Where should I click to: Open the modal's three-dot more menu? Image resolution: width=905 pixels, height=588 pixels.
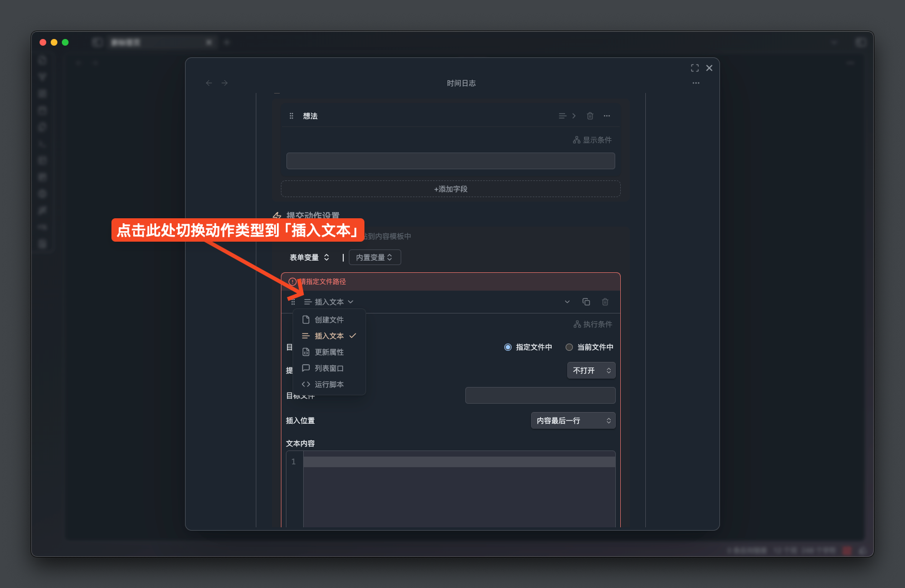click(696, 83)
